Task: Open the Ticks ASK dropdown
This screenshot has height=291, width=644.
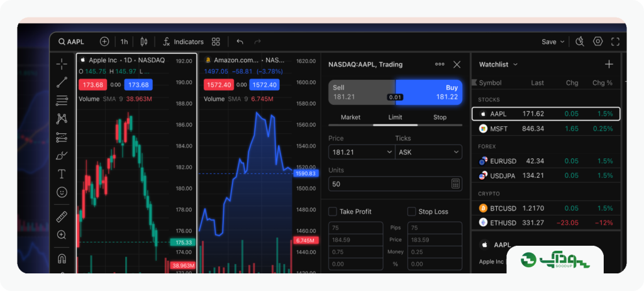Action: (x=428, y=152)
